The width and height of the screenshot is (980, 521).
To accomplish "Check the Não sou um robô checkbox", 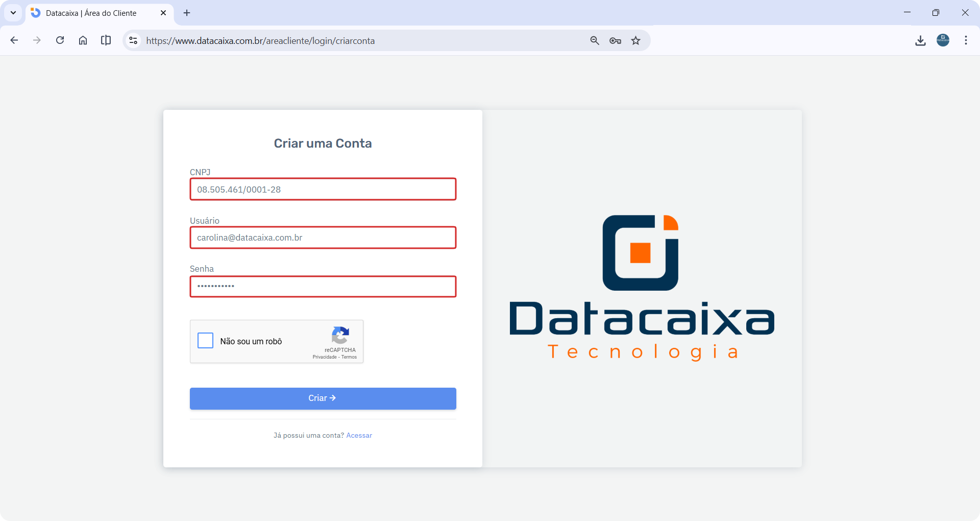I will point(205,341).
